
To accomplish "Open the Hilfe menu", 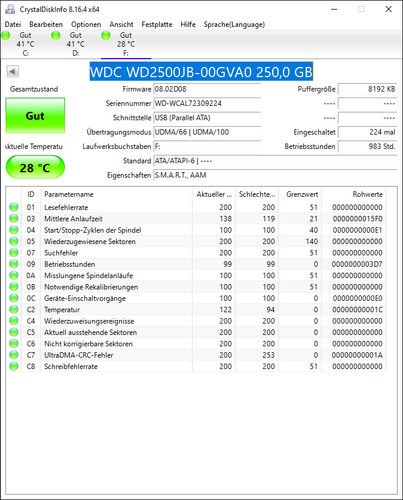I will click(x=188, y=24).
